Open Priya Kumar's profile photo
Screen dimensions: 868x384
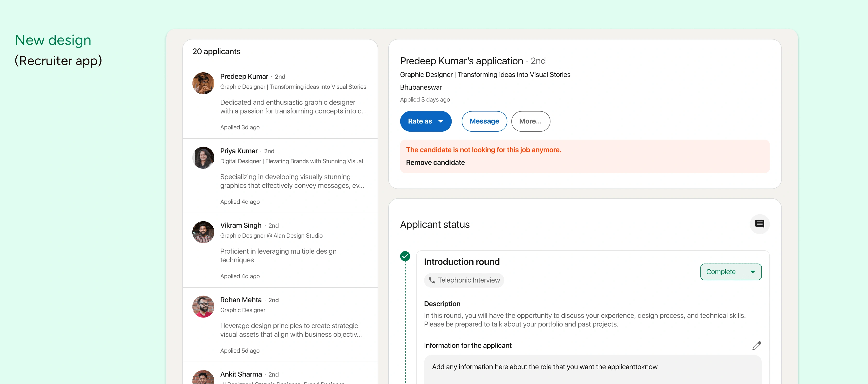click(203, 158)
